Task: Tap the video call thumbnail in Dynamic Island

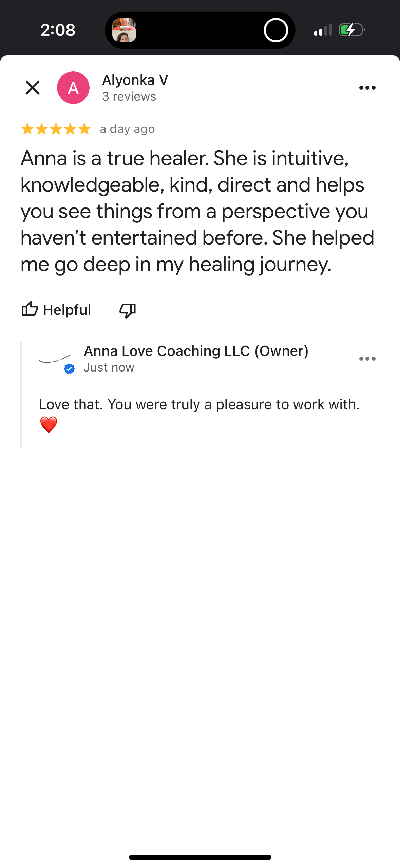Action: pyautogui.click(x=124, y=30)
